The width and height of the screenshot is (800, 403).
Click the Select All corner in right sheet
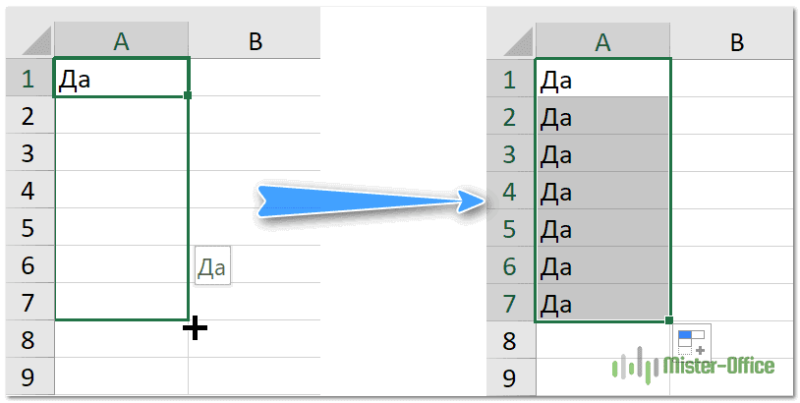point(511,40)
